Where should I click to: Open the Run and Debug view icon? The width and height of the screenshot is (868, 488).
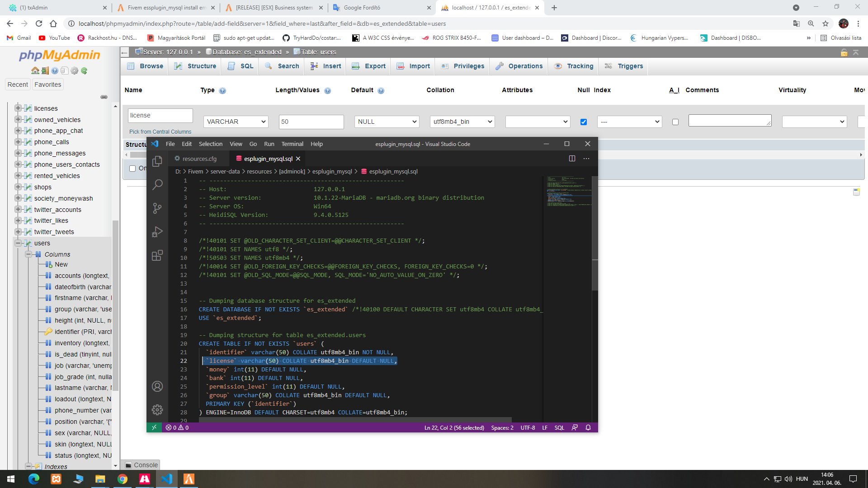point(157,232)
